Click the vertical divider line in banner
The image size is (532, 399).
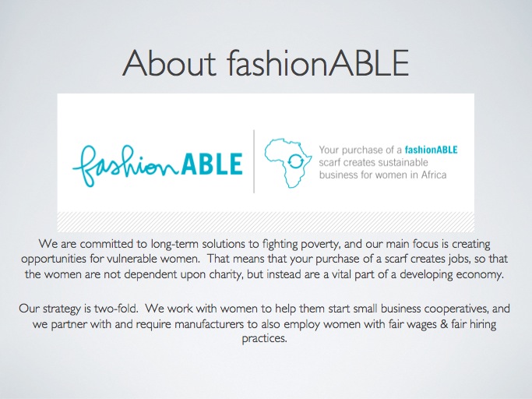pyautogui.click(x=253, y=161)
